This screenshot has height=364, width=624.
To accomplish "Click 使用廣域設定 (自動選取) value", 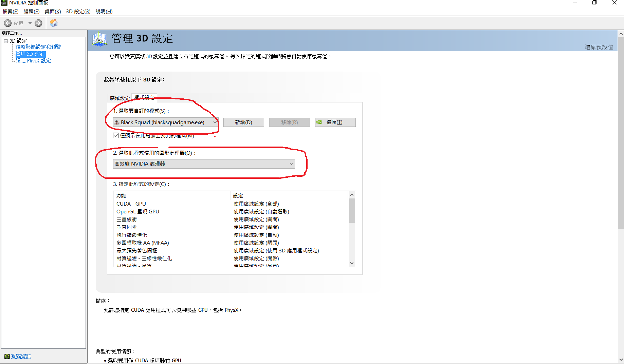I will (x=261, y=212).
